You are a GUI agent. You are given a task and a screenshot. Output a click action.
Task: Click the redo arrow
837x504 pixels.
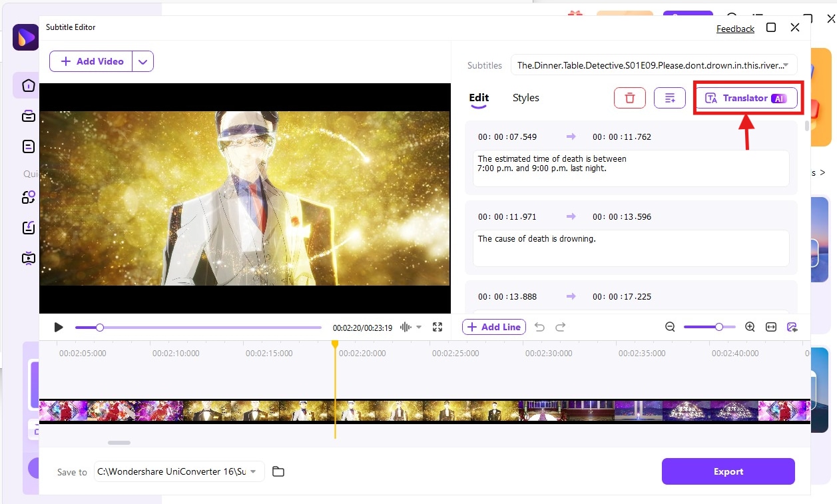tap(561, 327)
